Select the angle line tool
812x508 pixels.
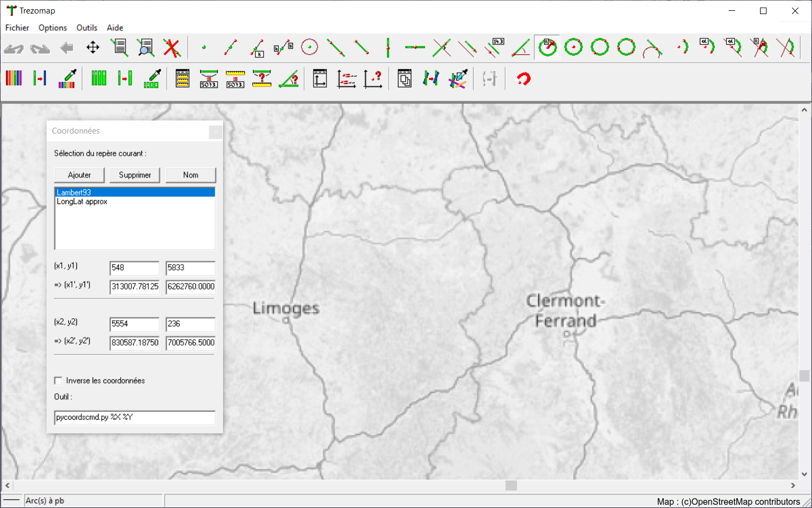[521, 48]
